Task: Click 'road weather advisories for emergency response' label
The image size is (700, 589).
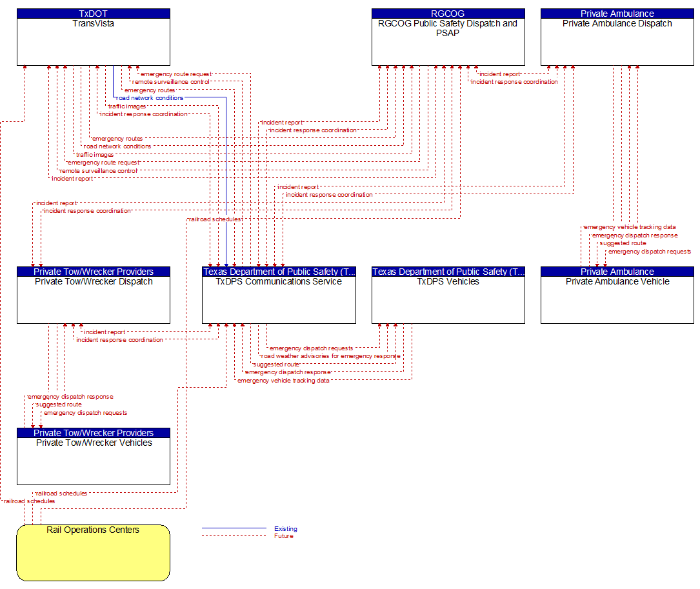Action: (x=330, y=356)
